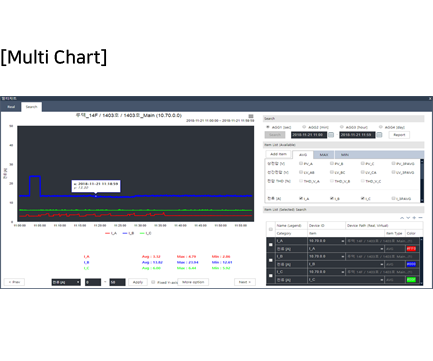Uncheck the I_C current checkbox
433x361 pixels.
(363, 198)
